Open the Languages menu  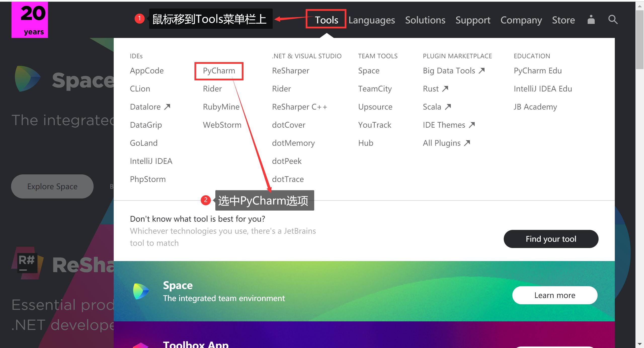tap(372, 20)
